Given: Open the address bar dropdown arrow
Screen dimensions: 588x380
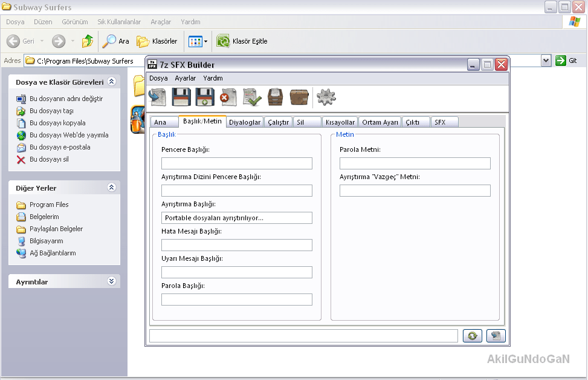Looking at the screenshot, I should click(x=546, y=61).
